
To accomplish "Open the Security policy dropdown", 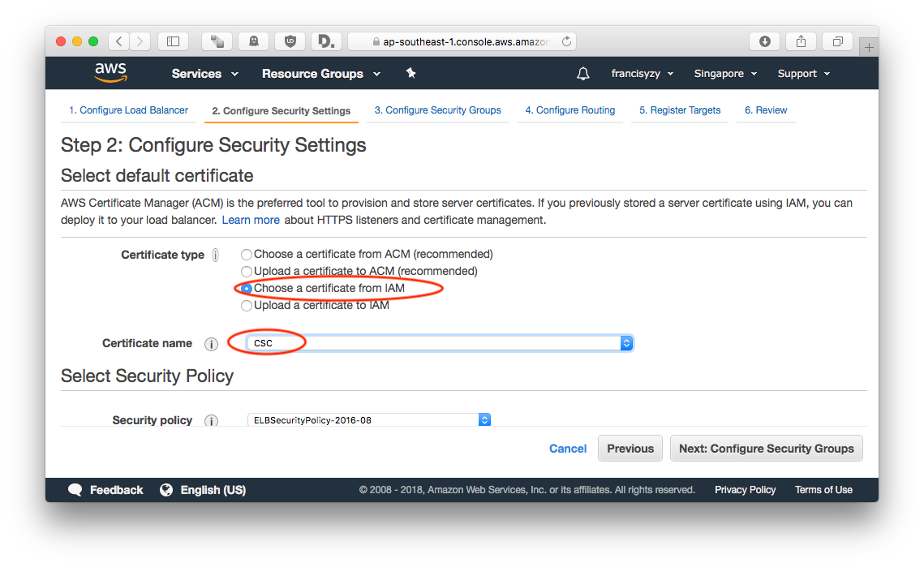I will point(369,420).
